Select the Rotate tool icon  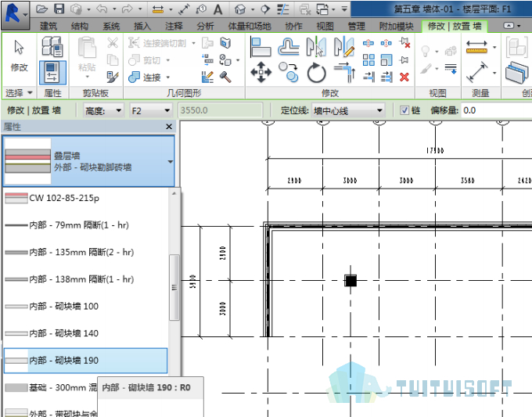tap(316, 73)
